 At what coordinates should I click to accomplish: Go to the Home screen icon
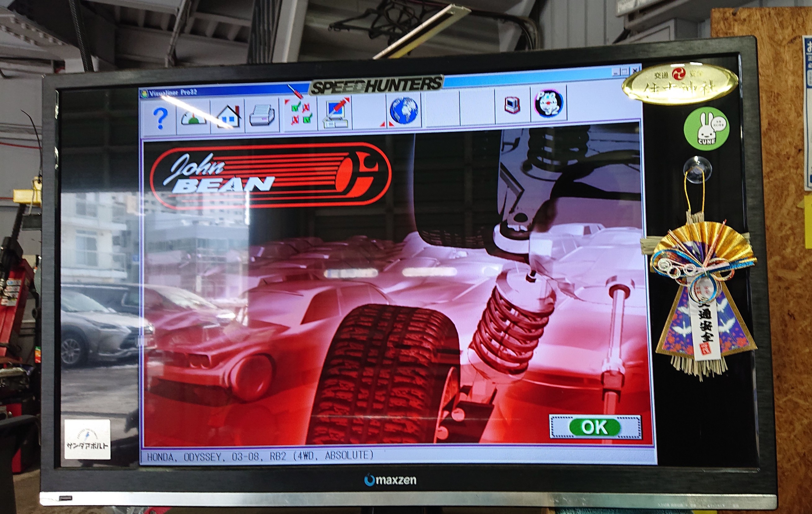pyautogui.click(x=228, y=116)
